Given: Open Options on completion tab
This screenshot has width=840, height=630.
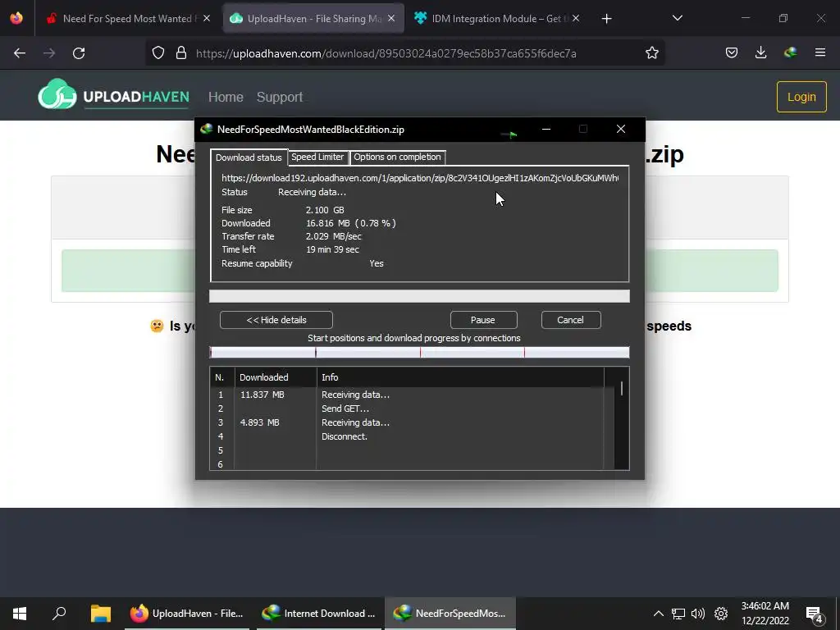Looking at the screenshot, I should coord(397,157).
